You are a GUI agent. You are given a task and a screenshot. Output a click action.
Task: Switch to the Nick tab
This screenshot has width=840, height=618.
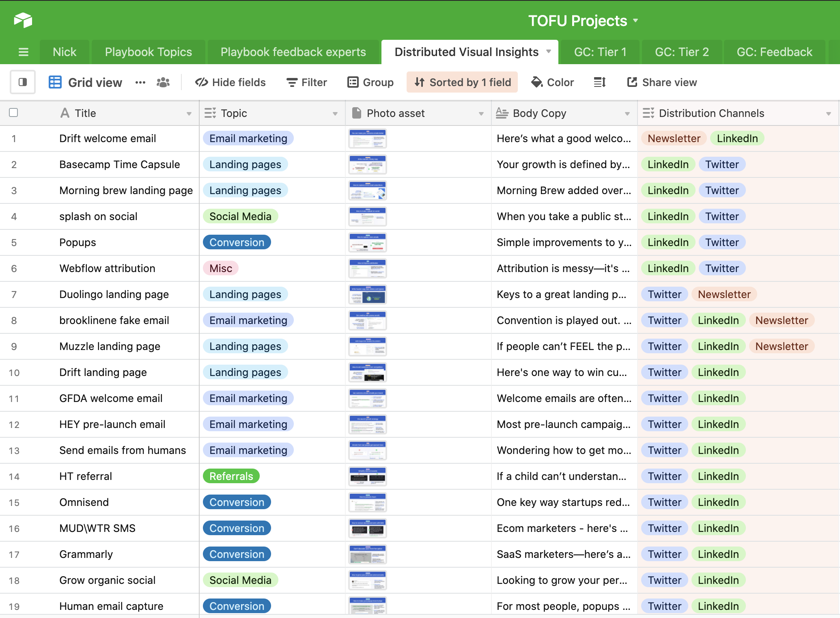point(65,52)
